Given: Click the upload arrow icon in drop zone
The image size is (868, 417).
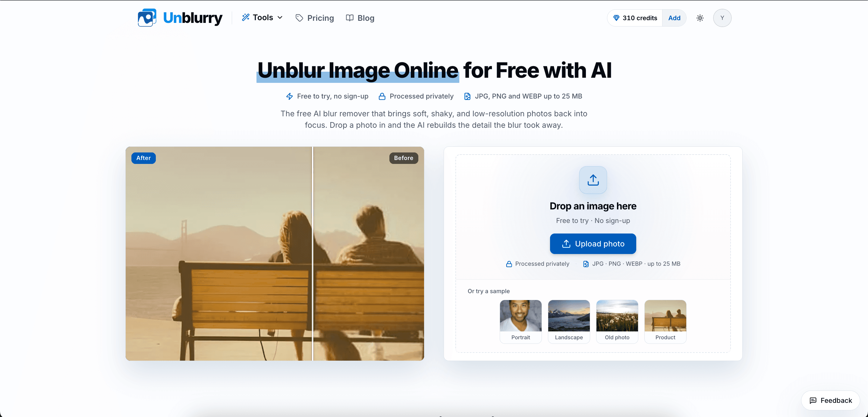Looking at the screenshot, I should [x=593, y=180].
